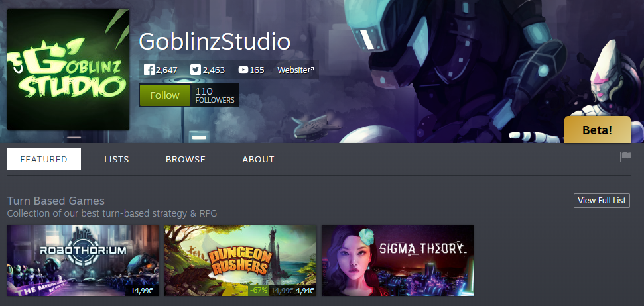Image resolution: width=644 pixels, height=306 pixels.
Task: Open GoblinzStudio Facebook page icon
Action: (149, 70)
